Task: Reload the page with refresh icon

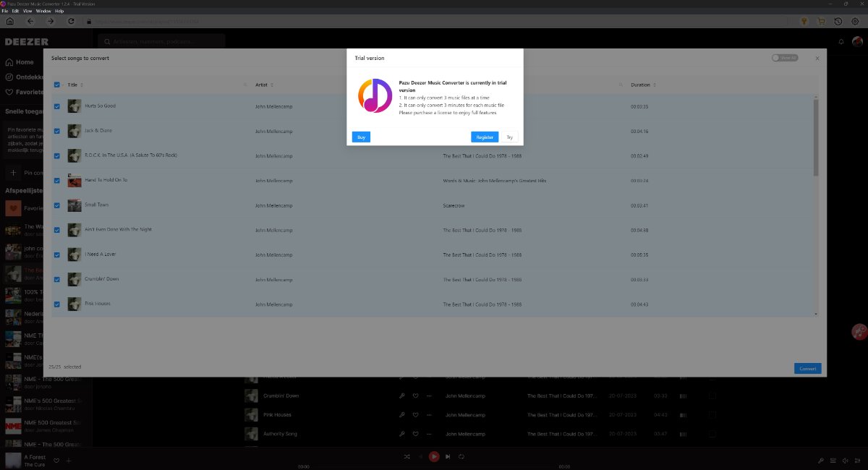Action: point(71,21)
